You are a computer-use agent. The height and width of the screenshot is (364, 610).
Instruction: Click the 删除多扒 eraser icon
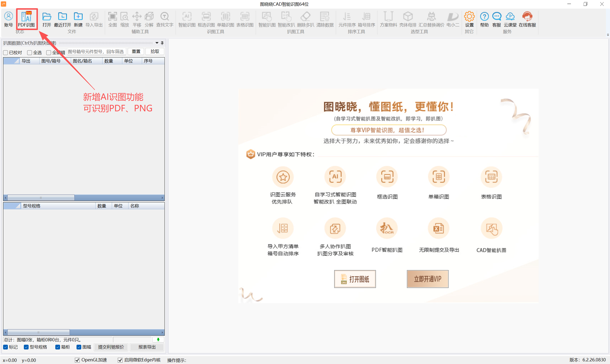point(306,19)
